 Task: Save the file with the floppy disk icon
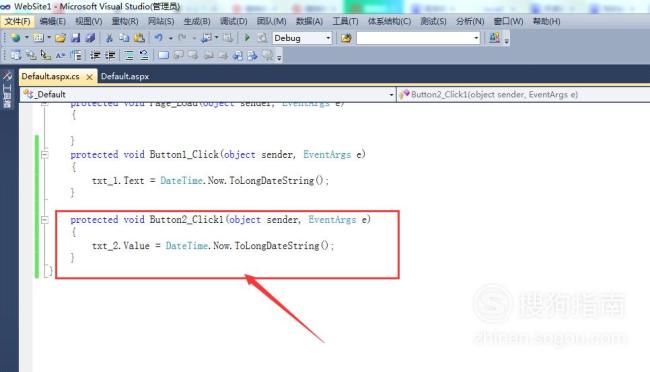75,38
